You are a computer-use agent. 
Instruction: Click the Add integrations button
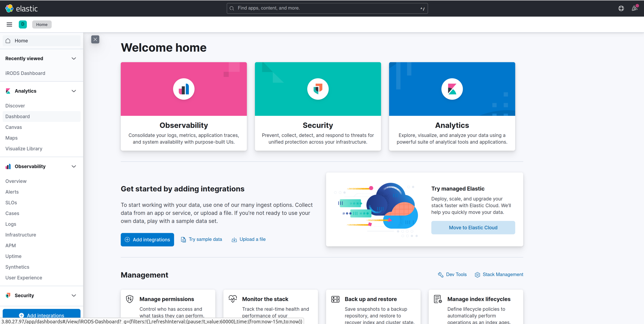click(x=147, y=240)
